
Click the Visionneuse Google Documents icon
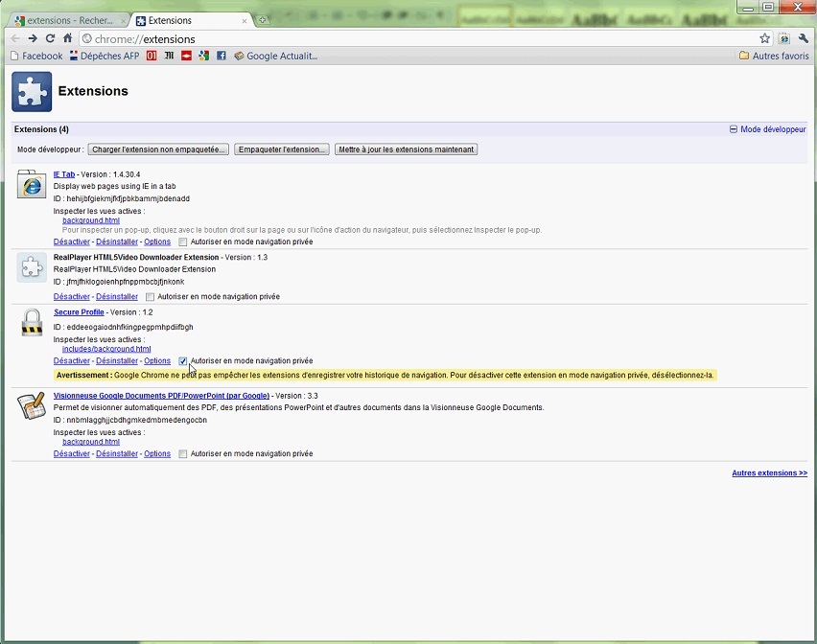[x=32, y=406]
